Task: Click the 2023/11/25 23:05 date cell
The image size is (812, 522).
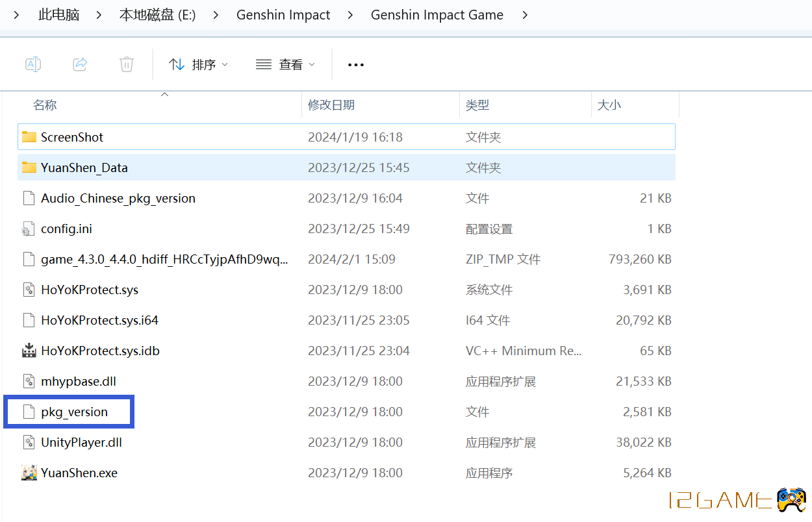Action: click(359, 320)
